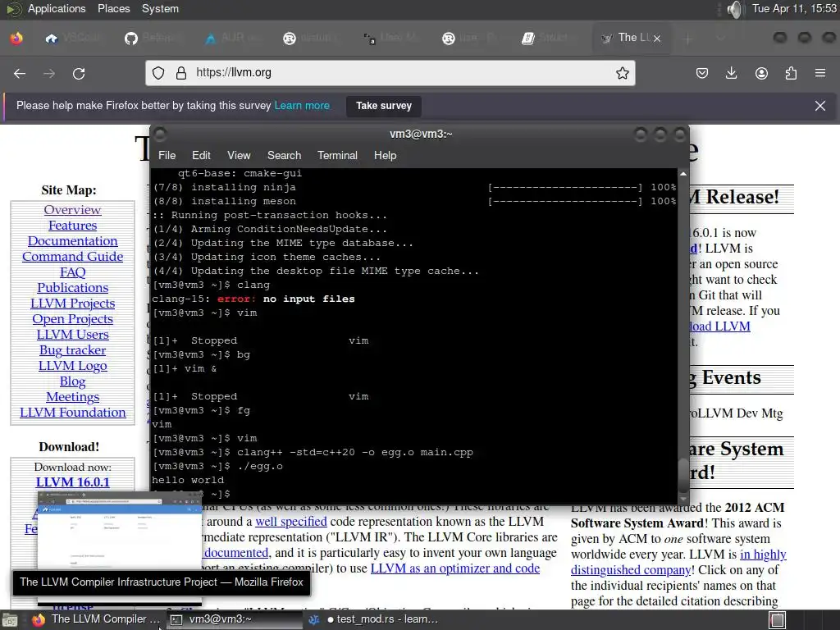Click the volume speaker icon in panel
The width and height of the screenshot is (840, 630).
tap(736, 9)
